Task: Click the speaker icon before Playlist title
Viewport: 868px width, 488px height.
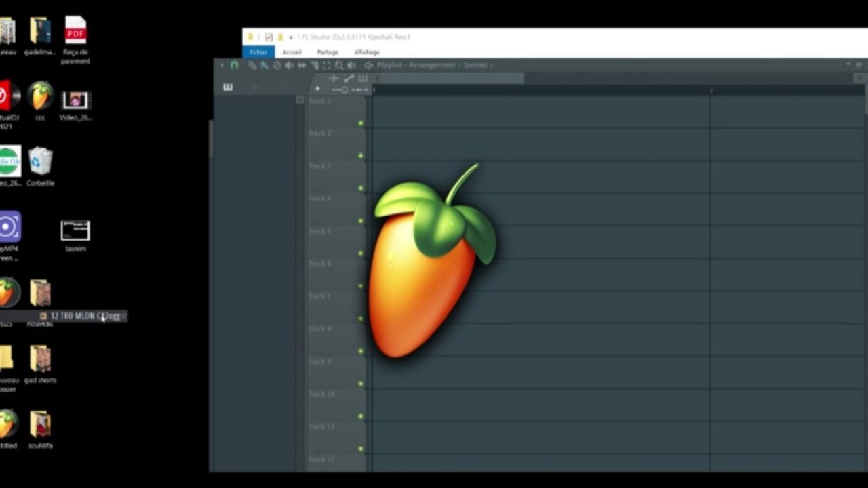Action: [x=368, y=65]
